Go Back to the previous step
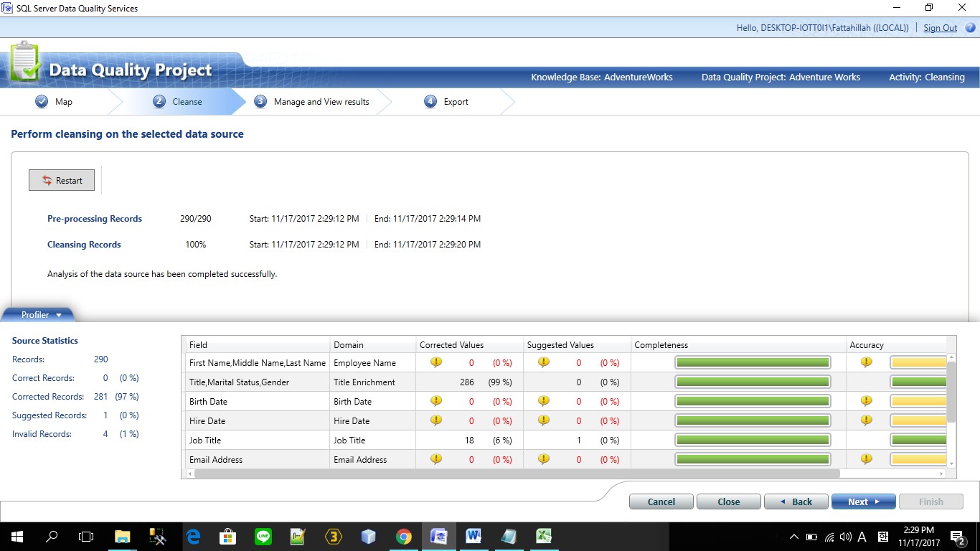980x551 pixels. (x=796, y=501)
